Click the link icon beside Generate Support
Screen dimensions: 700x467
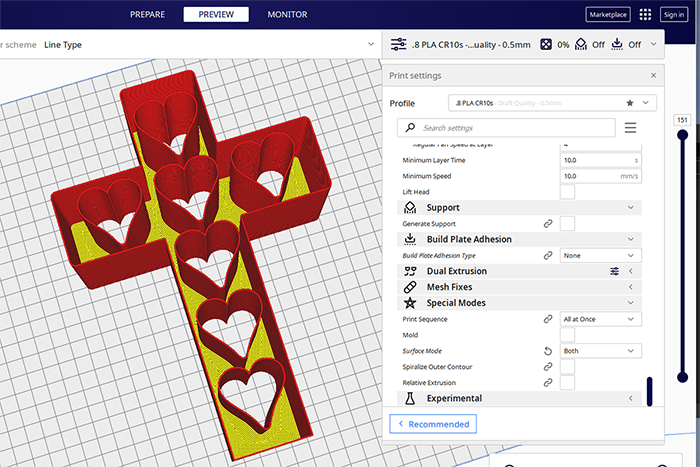pyautogui.click(x=548, y=224)
